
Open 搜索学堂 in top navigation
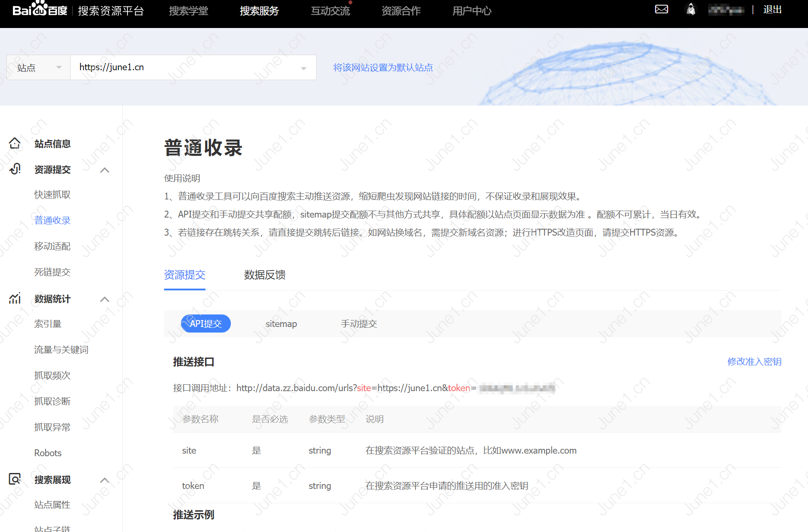(189, 11)
